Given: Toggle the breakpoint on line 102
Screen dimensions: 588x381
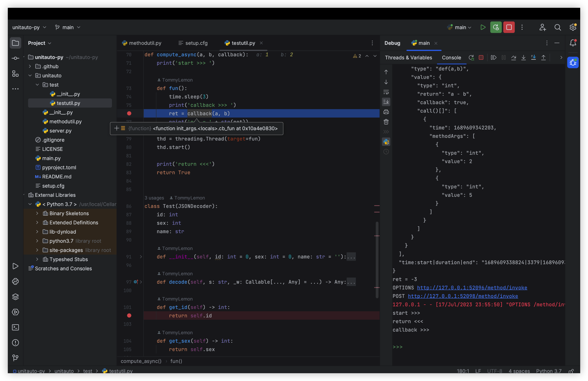Looking at the screenshot, I should 129,315.
